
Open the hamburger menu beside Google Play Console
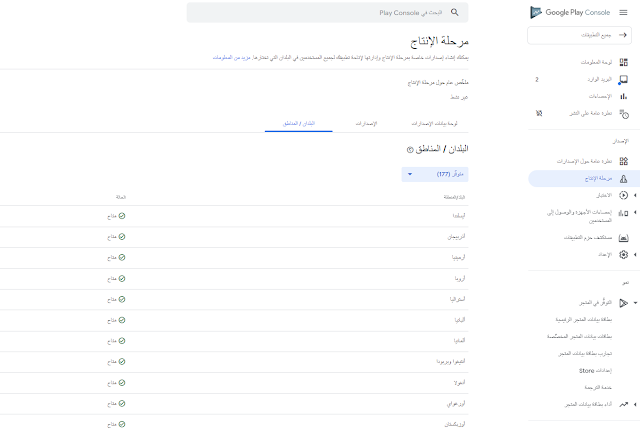point(623,13)
